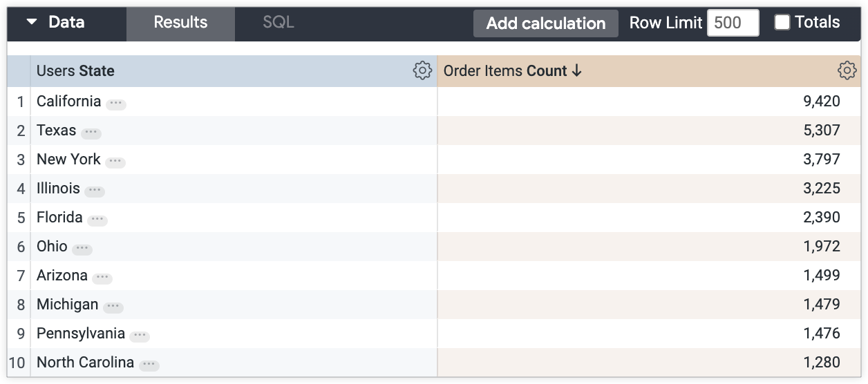Screen dimensions: 868x384
Task: Open the Users State column gear menu
Action: (x=422, y=70)
